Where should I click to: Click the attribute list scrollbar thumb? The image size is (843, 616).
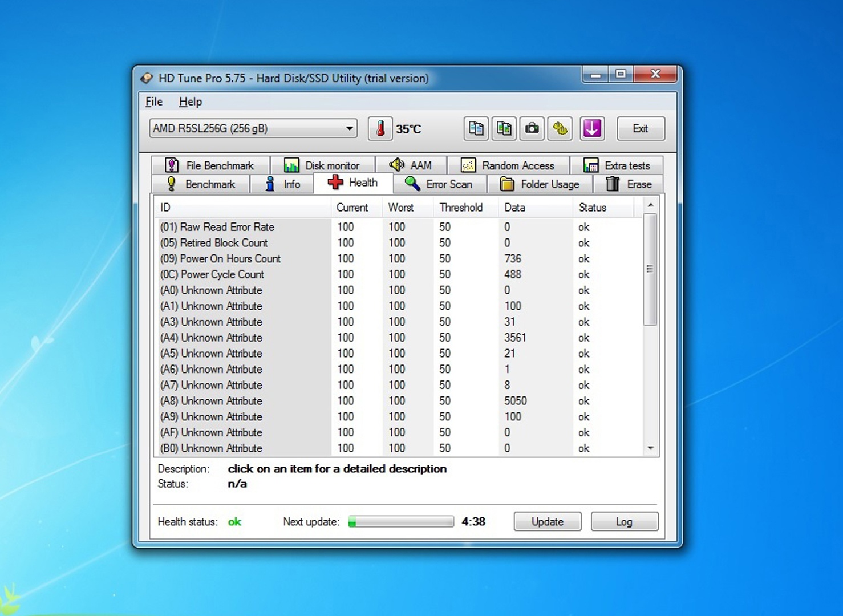650,269
